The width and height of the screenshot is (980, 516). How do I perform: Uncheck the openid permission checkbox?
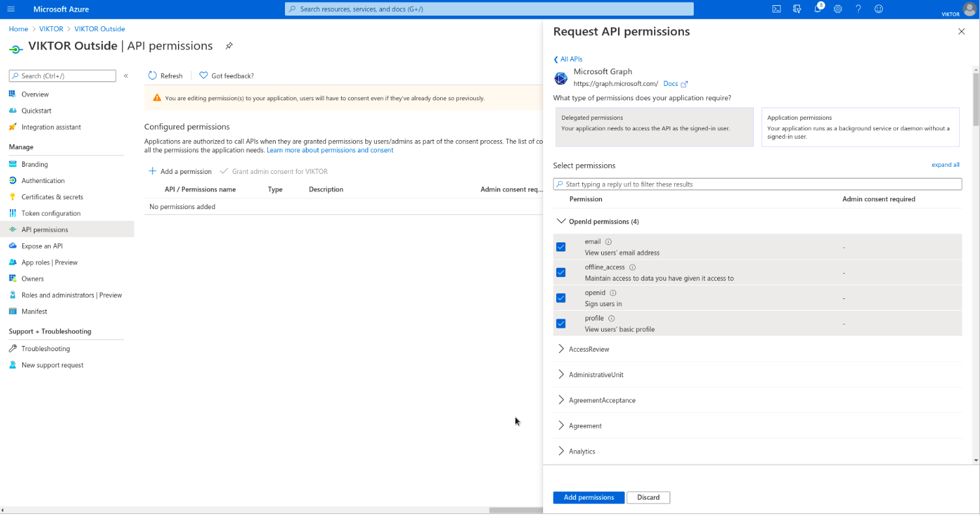click(x=561, y=298)
